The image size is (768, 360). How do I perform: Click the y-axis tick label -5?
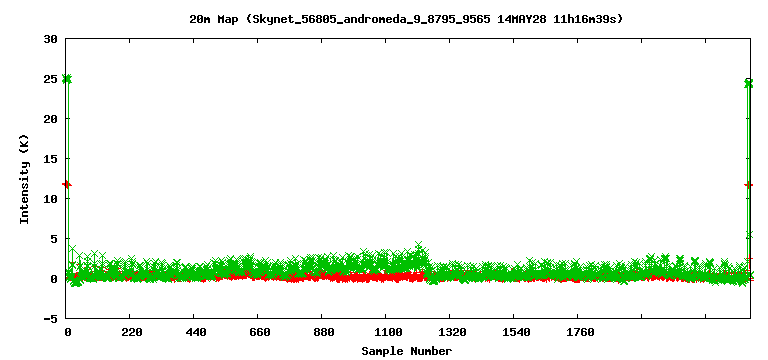click(x=51, y=319)
